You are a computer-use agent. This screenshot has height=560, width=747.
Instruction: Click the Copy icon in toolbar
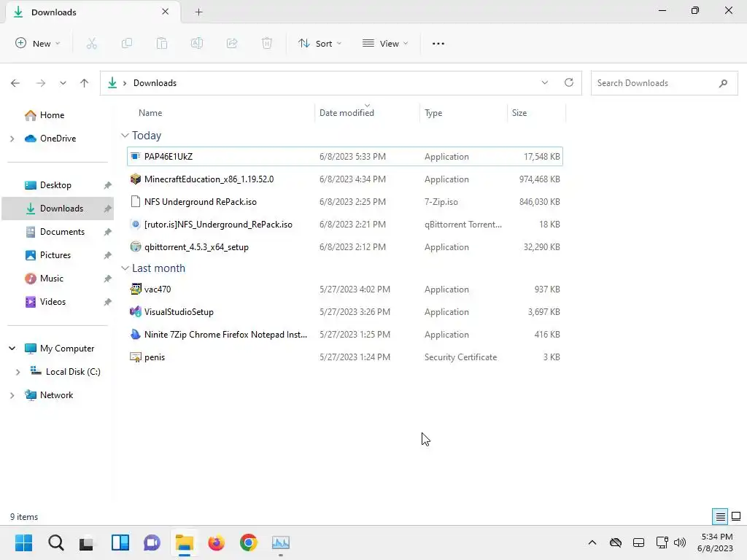click(127, 43)
